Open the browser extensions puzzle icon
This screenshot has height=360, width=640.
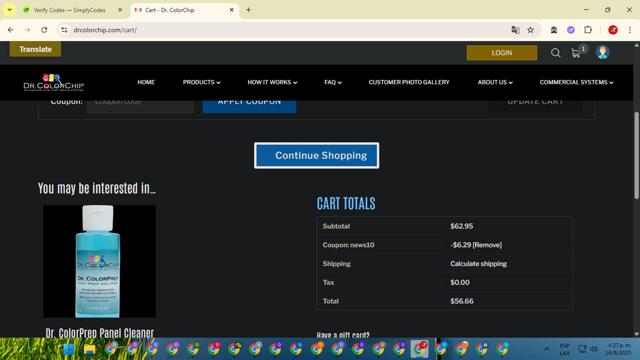click(x=588, y=30)
